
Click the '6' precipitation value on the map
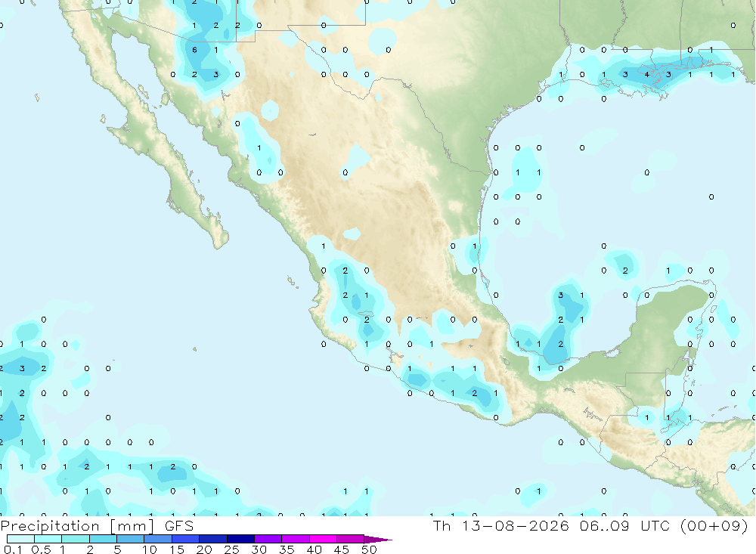[x=194, y=50]
